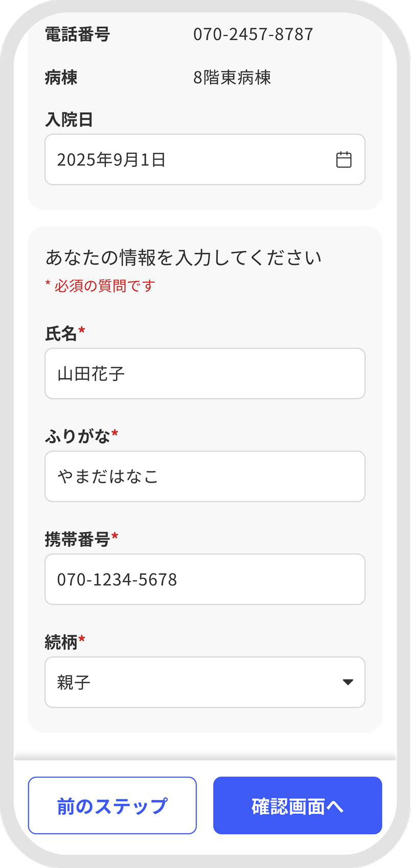Click the 電話番号 label at top
Screen dimensions: 411x868
[77, 34]
